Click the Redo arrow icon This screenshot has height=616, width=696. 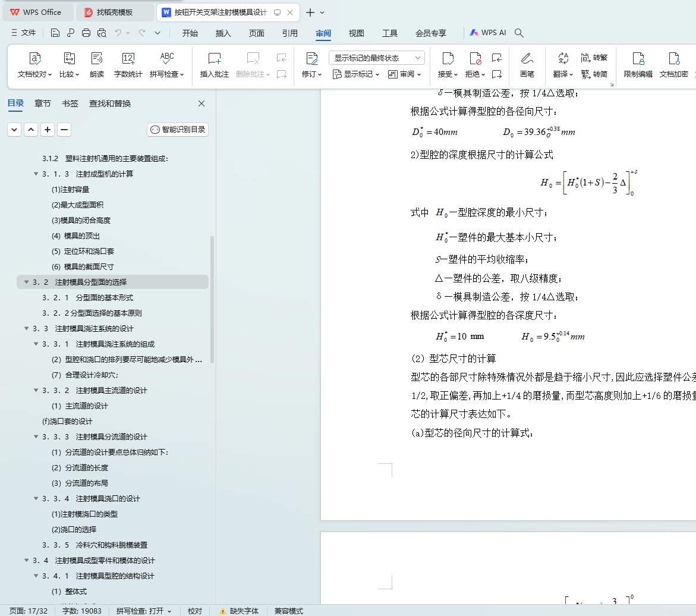pyautogui.click(x=142, y=33)
